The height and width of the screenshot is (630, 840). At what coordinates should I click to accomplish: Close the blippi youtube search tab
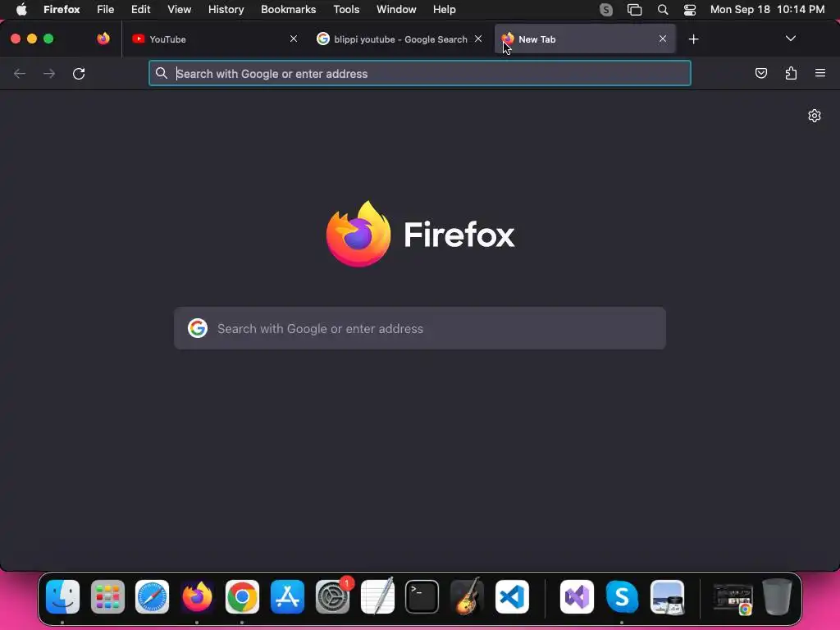(478, 39)
